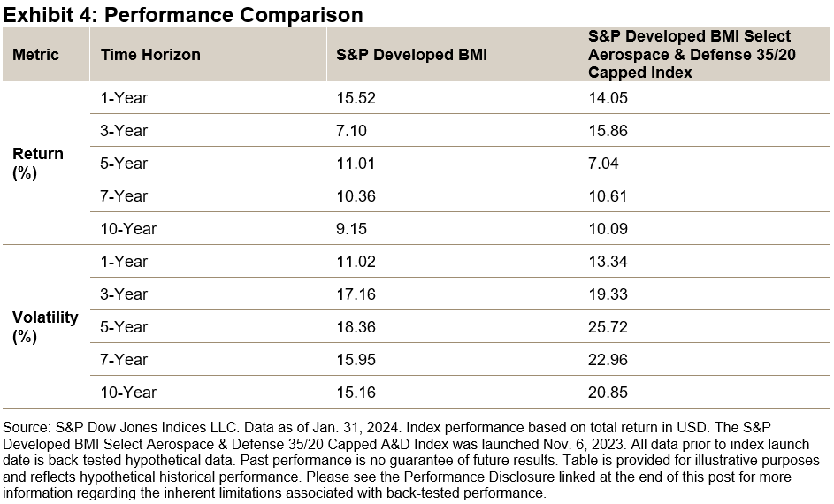Image resolution: width=834 pixels, height=504 pixels.
Task: Click the Exhibit 4 Performance Comparison title
Action: pyautogui.click(x=183, y=15)
